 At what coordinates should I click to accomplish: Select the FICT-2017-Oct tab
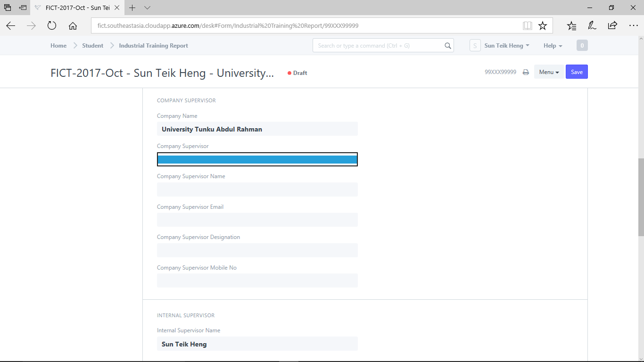pyautogui.click(x=77, y=8)
